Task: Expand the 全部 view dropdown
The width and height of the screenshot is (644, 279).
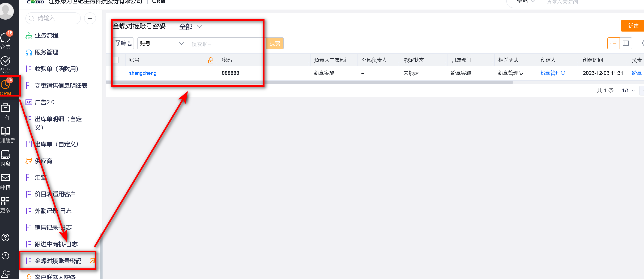Action: (x=191, y=27)
